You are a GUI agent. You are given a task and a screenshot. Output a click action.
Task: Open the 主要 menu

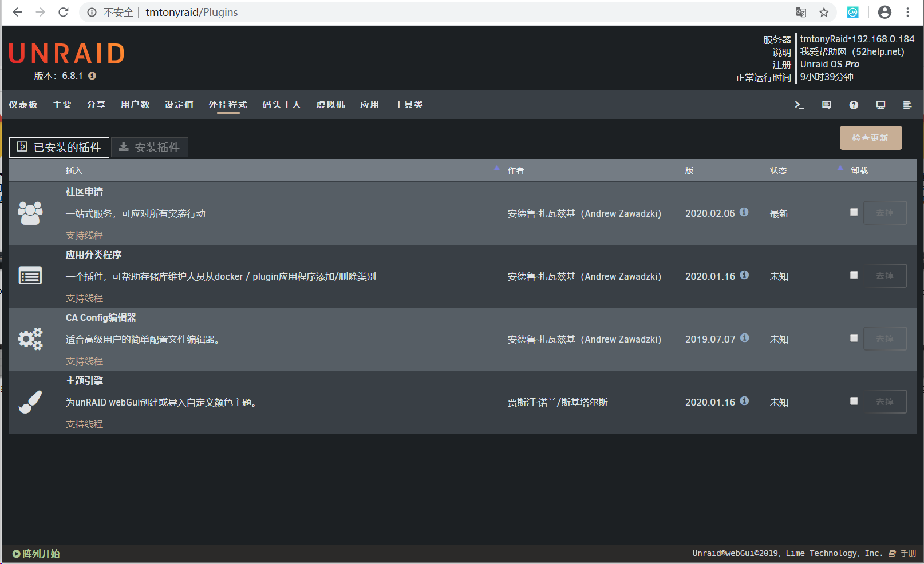coord(62,105)
